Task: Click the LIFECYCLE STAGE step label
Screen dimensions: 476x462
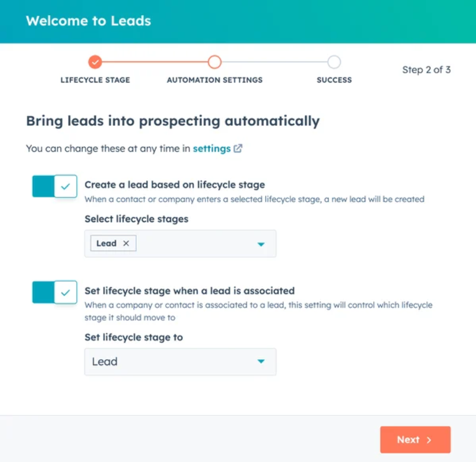Action: click(x=95, y=80)
